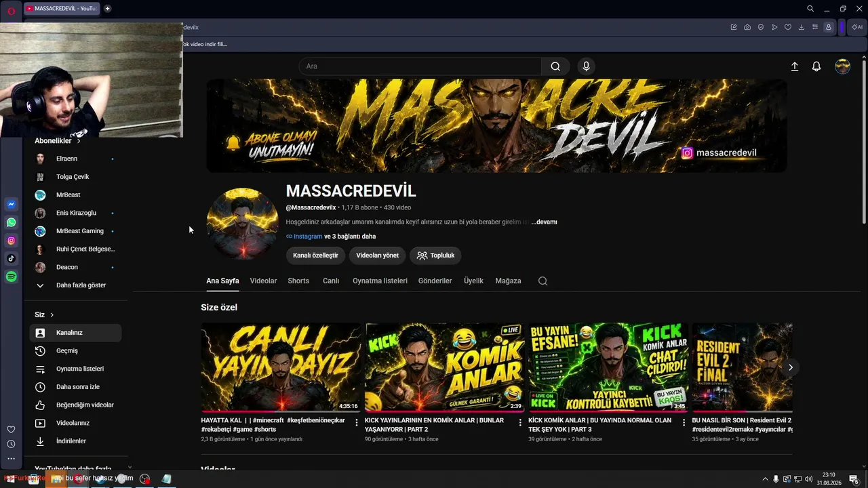Search within the channel using magnifier icon
This screenshot has height=488, width=868.
coord(542,281)
